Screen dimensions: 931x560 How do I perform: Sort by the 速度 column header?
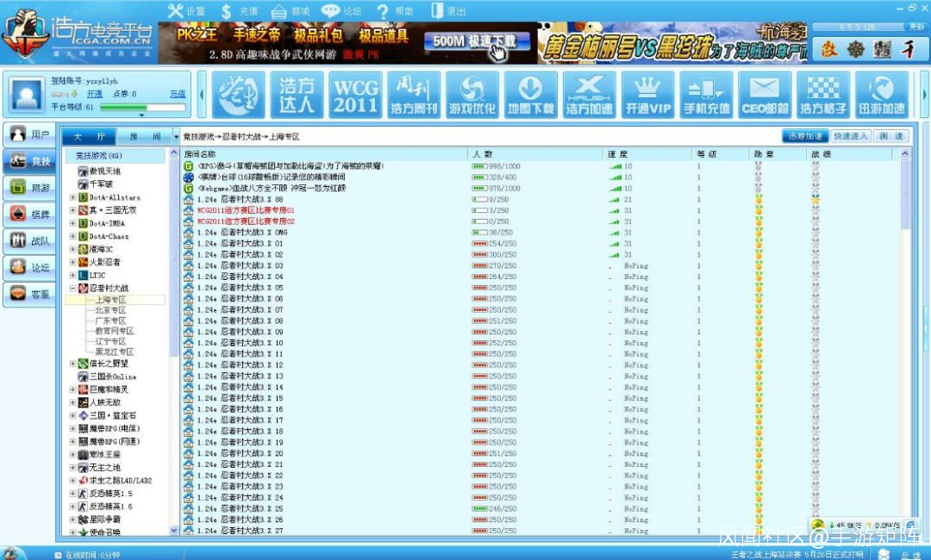[x=647, y=153]
